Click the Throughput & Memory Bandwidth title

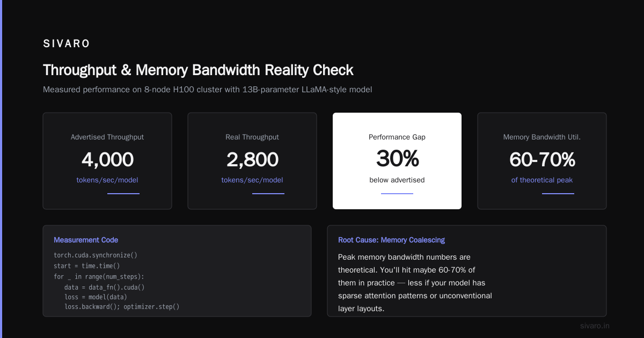(198, 70)
